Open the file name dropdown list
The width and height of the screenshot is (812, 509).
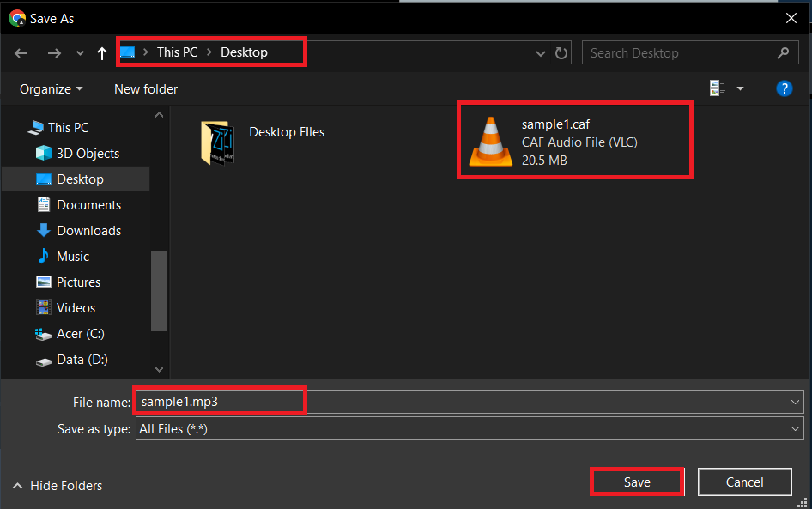click(x=795, y=401)
